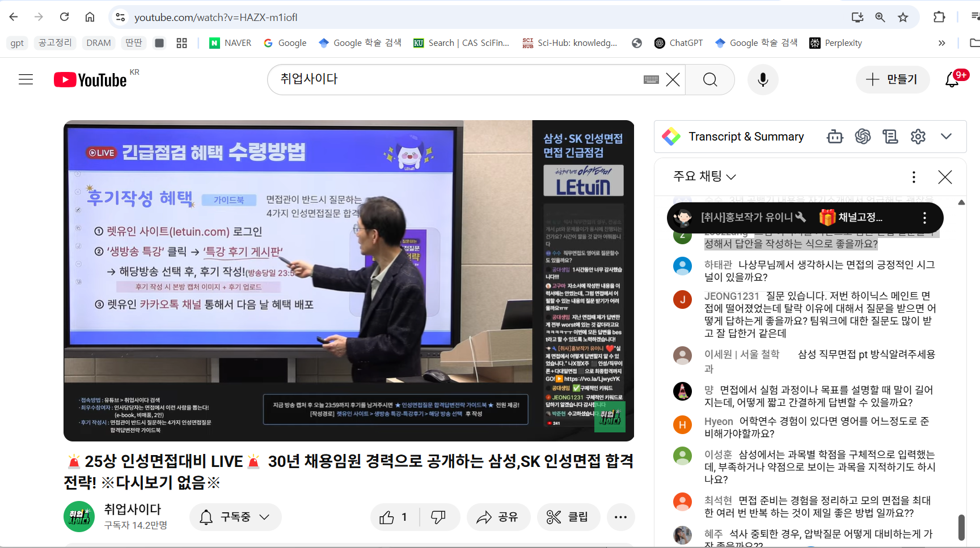
Task: Click the robot icon in Transcript panel
Action: [x=835, y=137]
